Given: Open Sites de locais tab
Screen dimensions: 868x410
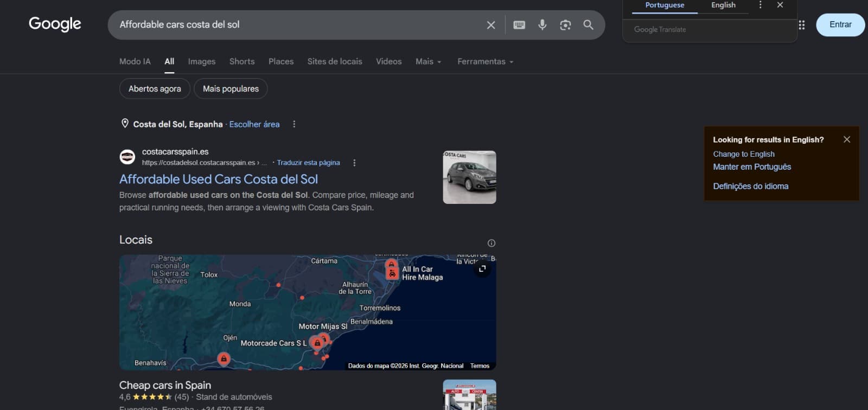Looking at the screenshot, I should 335,62.
